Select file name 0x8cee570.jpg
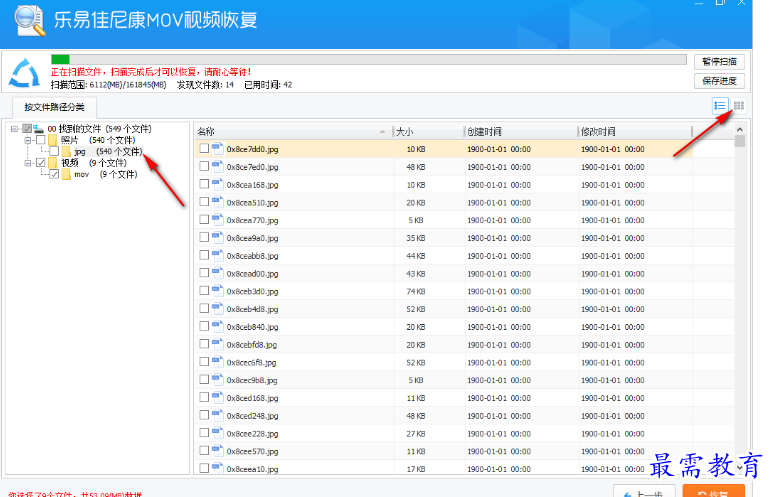Image resolution: width=771 pixels, height=497 pixels. point(252,451)
